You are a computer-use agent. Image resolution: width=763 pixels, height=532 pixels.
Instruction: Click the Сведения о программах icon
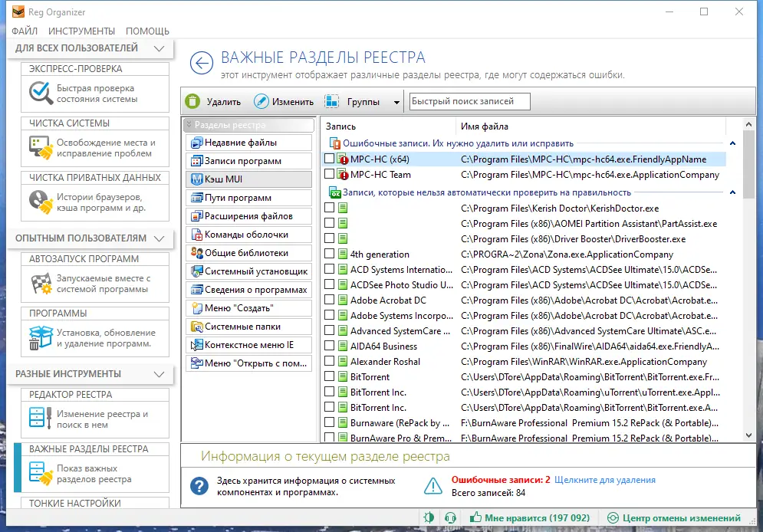pos(196,290)
